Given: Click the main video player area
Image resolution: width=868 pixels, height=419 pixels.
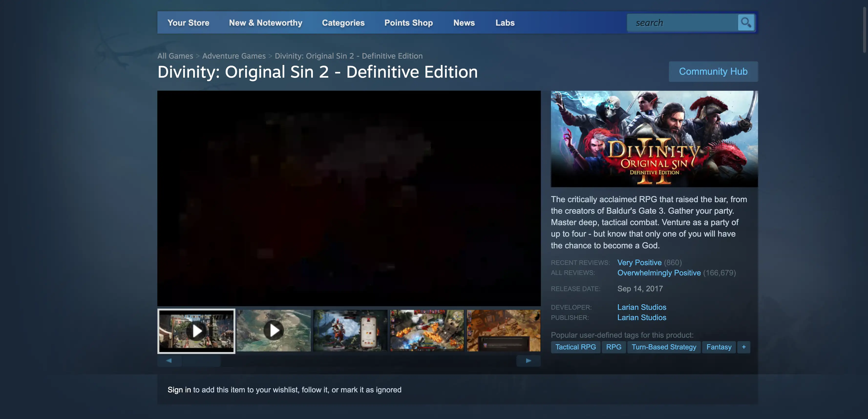Looking at the screenshot, I should click(x=349, y=198).
